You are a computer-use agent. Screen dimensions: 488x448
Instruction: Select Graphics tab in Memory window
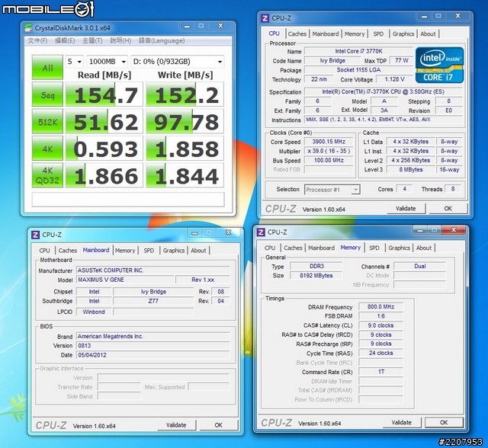[400, 248]
